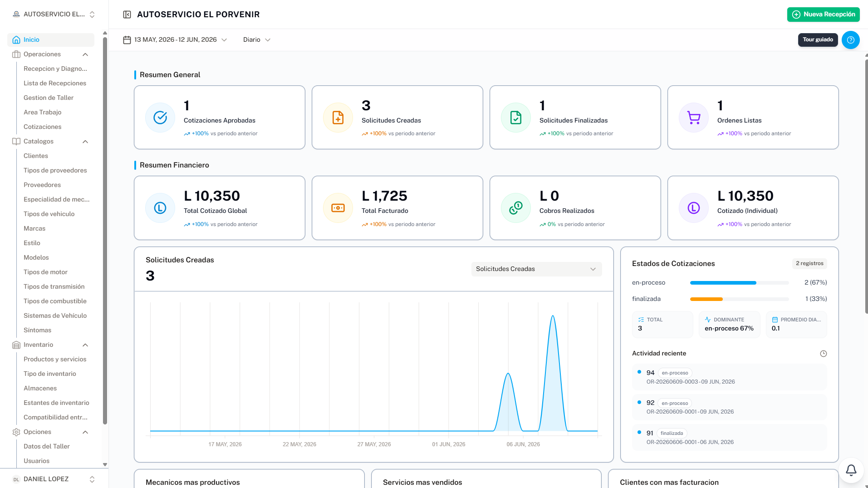Click the DL user avatar
Image resolution: width=868 pixels, height=488 pixels.
click(16, 479)
